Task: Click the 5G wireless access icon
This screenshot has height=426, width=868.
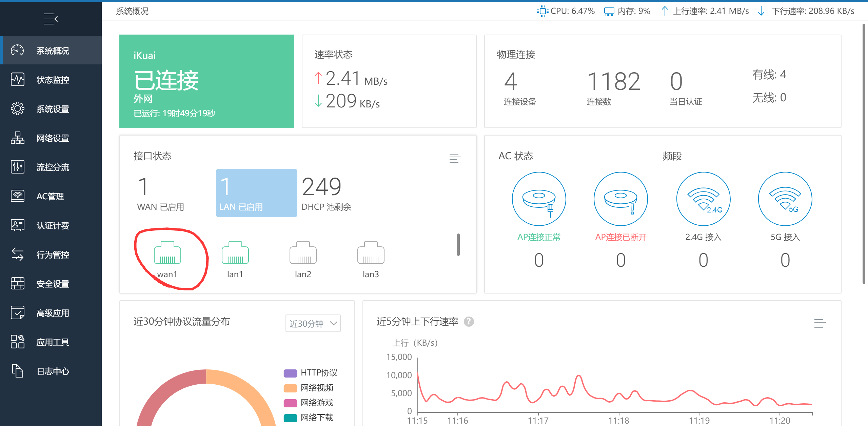Action: pyautogui.click(x=785, y=199)
